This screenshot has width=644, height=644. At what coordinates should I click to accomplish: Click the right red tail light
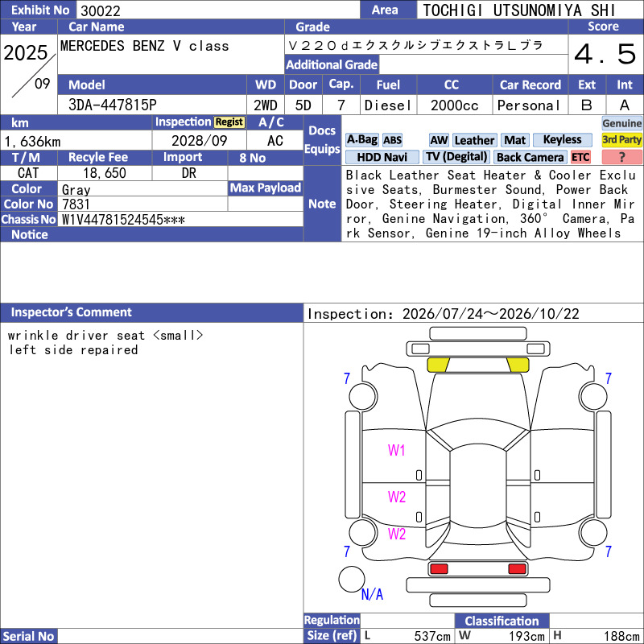click(517, 569)
